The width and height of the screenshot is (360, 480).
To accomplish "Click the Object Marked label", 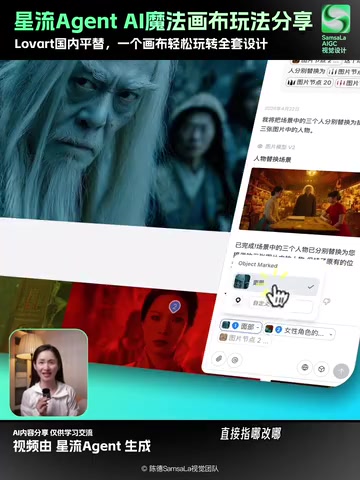I will point(258,265).
